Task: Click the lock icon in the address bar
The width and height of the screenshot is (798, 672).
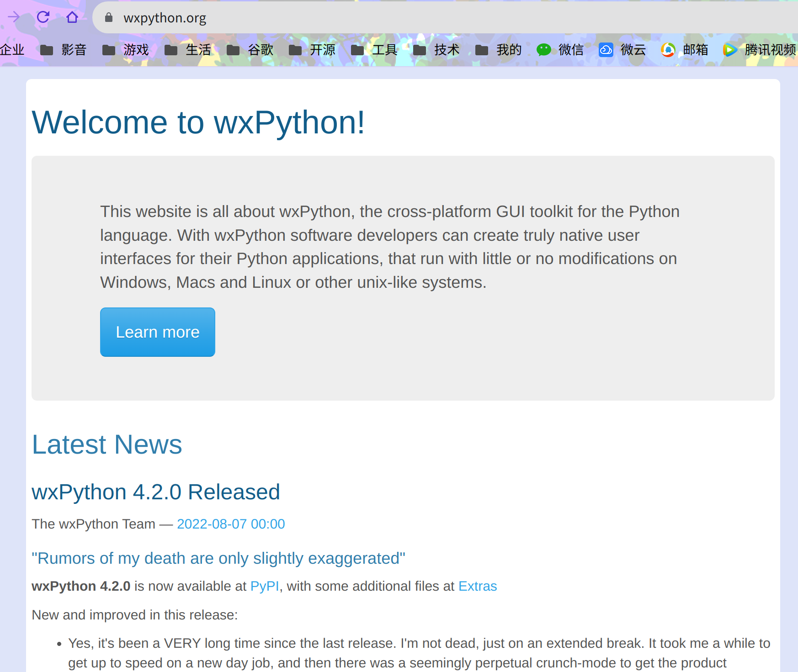Action: click(x=109, y=18)
